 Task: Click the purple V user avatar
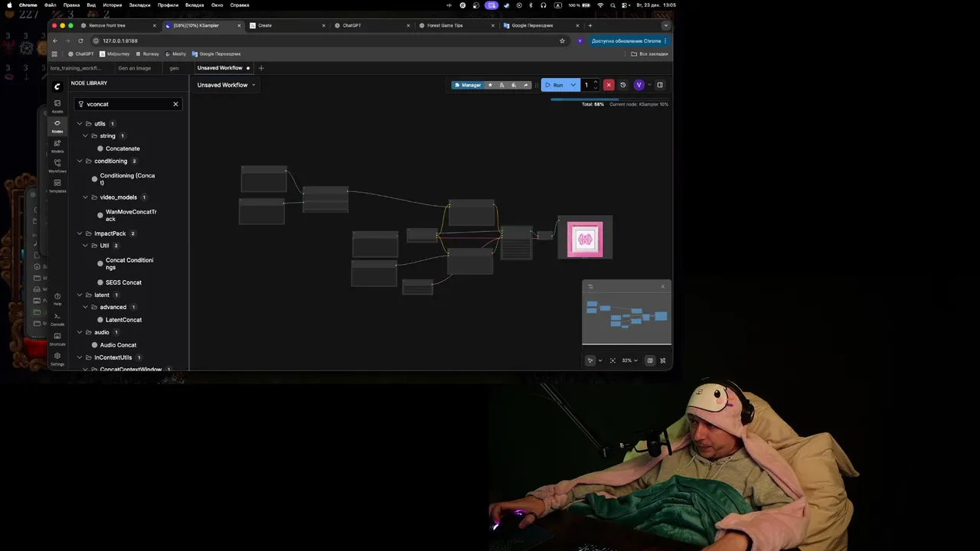(639, 85)
